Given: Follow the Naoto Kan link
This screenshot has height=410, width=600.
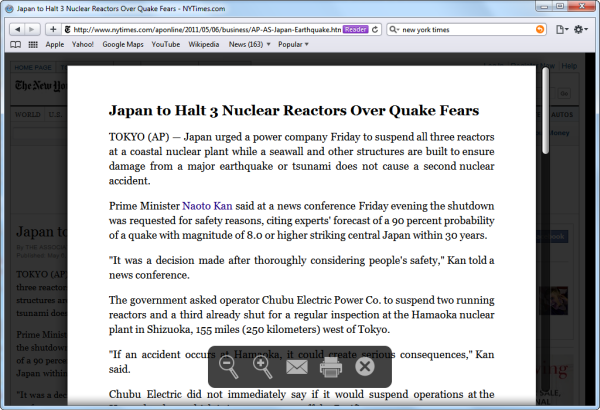Looking at the screenshot, I should (x=207, y=206).
